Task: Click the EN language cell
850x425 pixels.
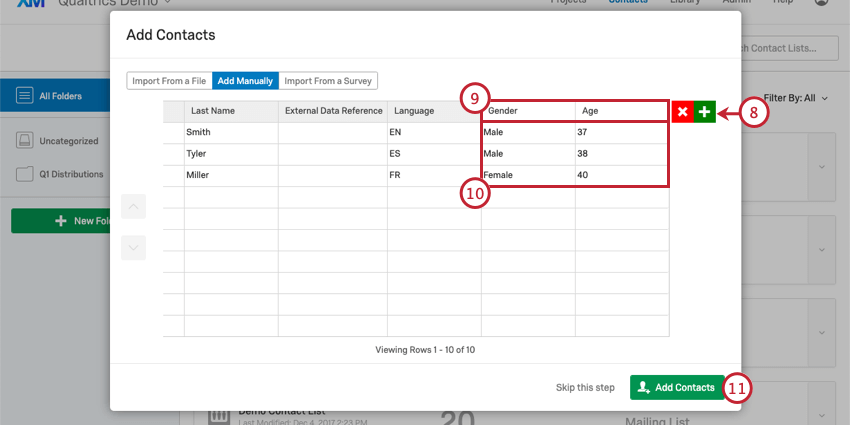Action: [x=434, y=132]
